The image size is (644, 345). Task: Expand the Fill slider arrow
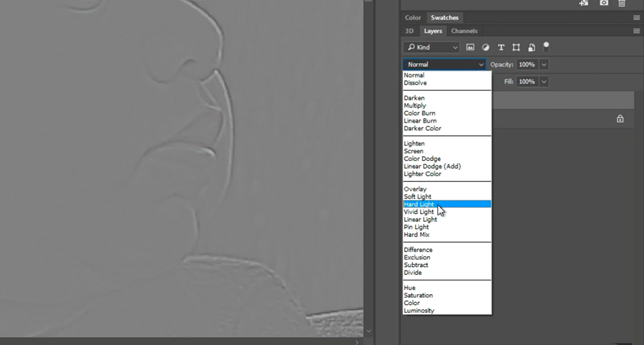point(544,82)
